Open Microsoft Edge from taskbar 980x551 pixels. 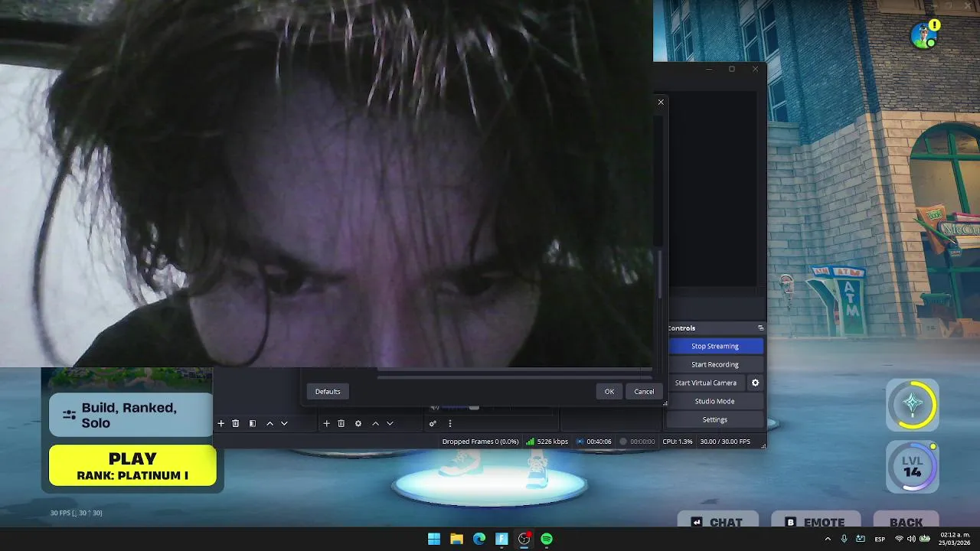pos(479,539)
